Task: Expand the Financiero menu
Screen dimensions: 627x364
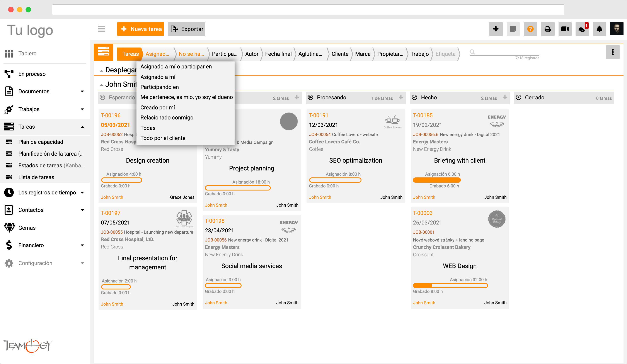Action: click(x=82, y=245)
